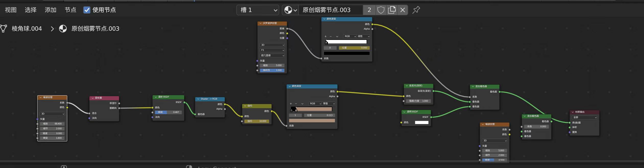The height and width of the screenshot is (168, 644).
Task: Add a color stop on the upper 颜色渐变 ramp
Action: pos(325,36)
